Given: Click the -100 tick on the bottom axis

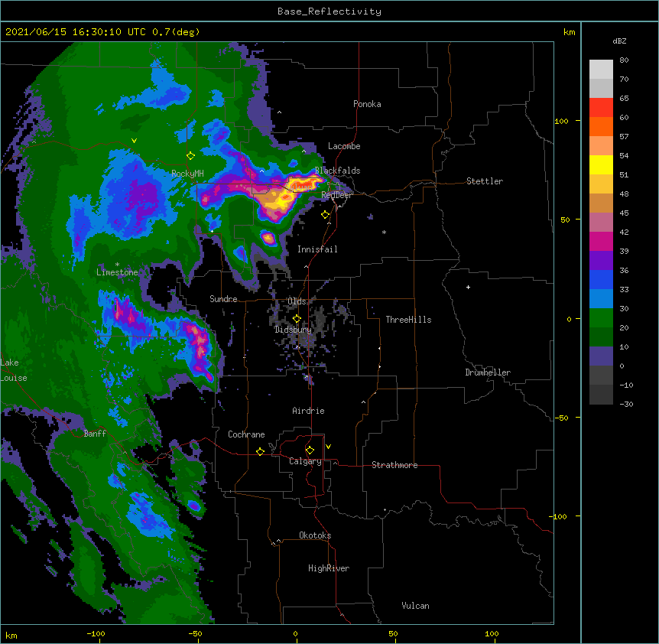Looking at the screenshot, I should pyautogui.click(x=96, y=633).
